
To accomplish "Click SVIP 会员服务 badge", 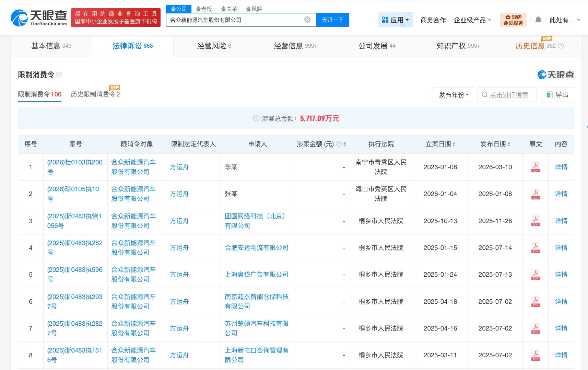I will 513,20.
